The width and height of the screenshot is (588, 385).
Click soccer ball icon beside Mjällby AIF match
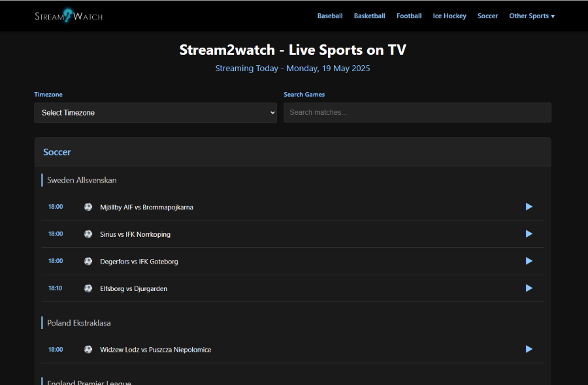coord(88,207)
